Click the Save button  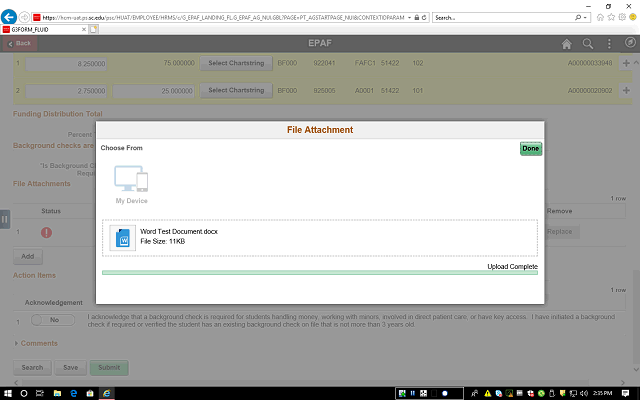click(71, 368)
